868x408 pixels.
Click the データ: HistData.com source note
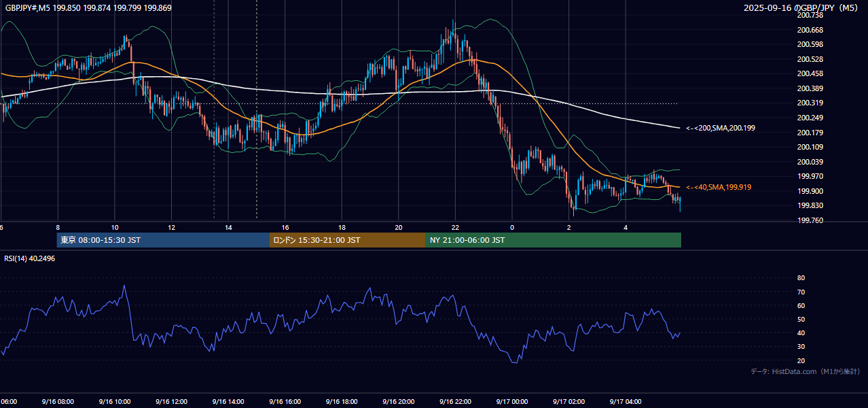[x=805, y=371]
